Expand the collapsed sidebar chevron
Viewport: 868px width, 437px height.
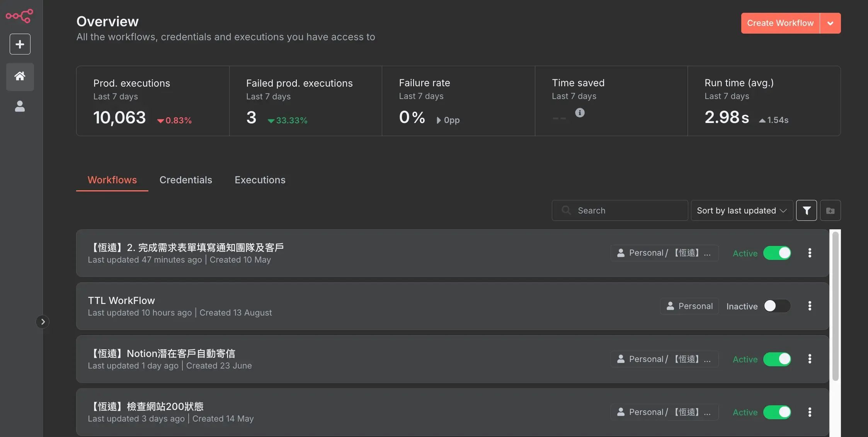43,322
